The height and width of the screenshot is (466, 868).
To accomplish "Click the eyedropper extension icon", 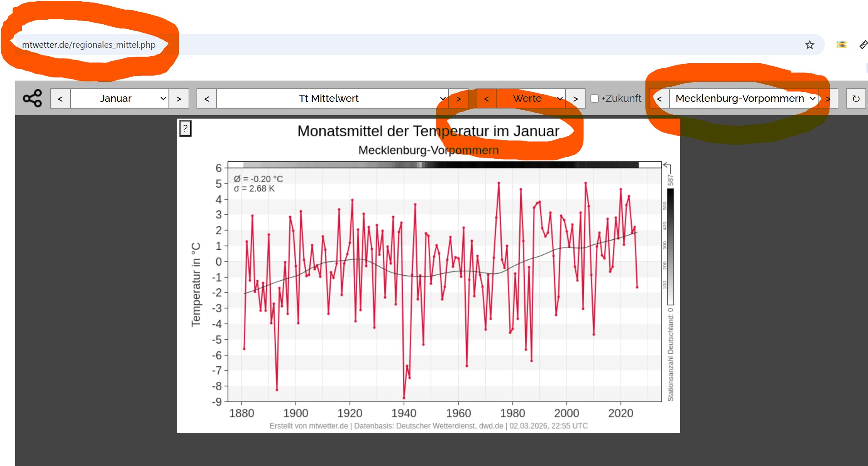I will pos(863,44).
